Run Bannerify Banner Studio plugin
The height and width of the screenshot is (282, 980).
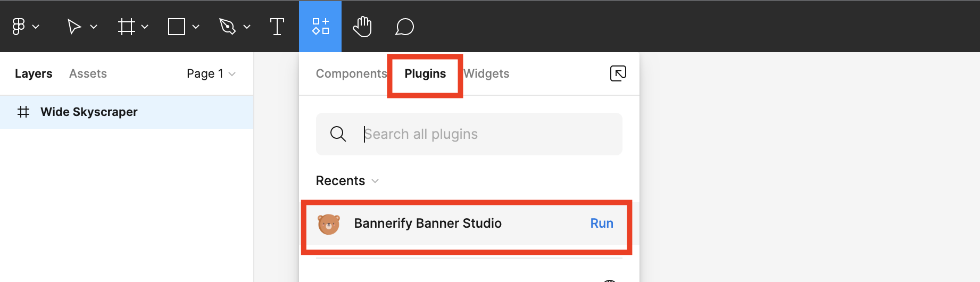601,223
